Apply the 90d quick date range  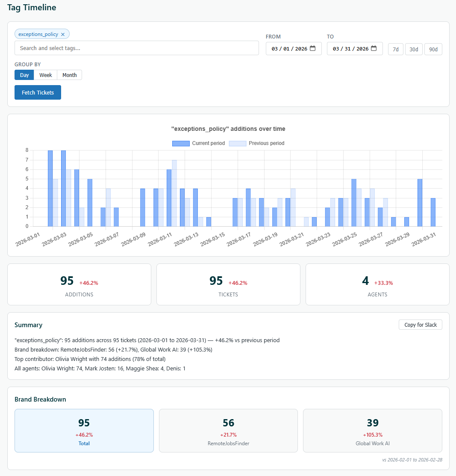pos(433,49)
